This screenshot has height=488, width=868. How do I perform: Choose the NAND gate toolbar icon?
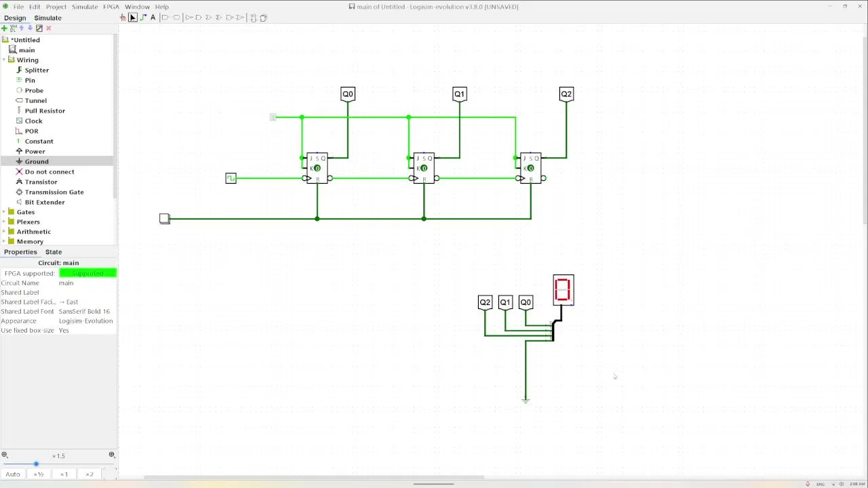pos(230,18)
